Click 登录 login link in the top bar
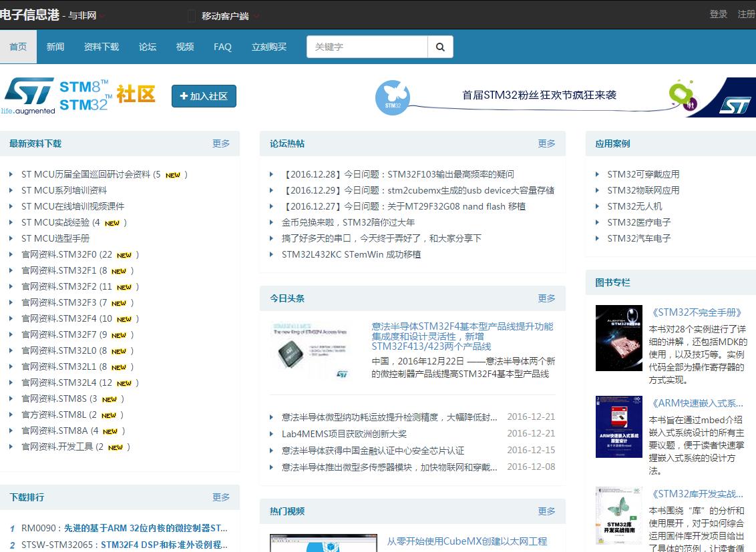756x552 pixels. click(x=719, y=14)
